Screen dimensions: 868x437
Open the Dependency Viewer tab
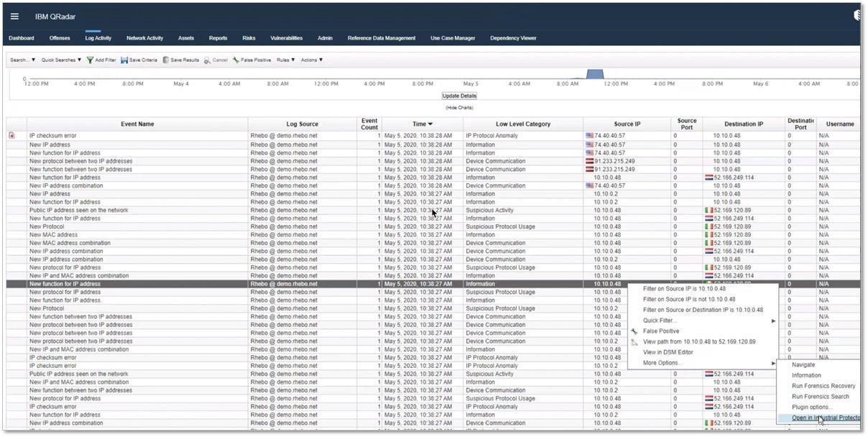click(513, 38)
